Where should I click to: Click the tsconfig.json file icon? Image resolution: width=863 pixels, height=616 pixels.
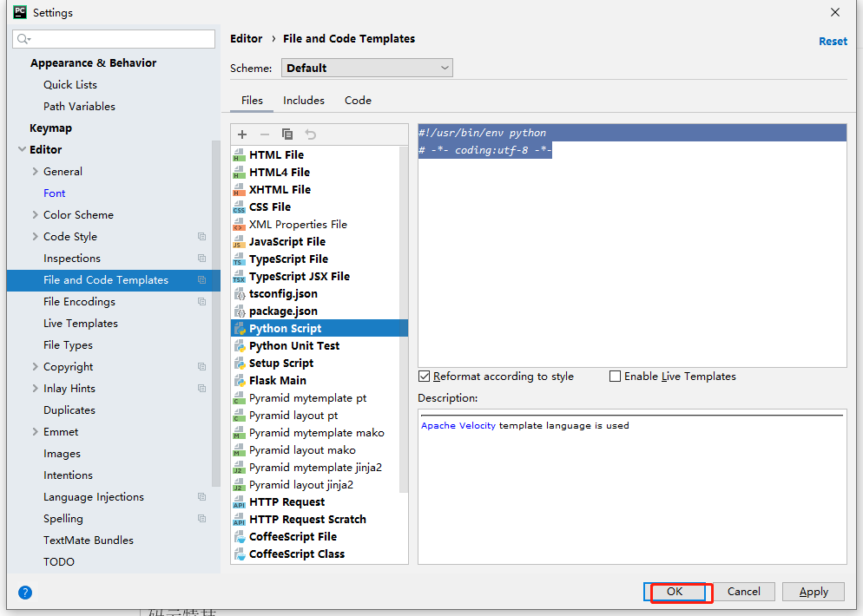[239, 294]
